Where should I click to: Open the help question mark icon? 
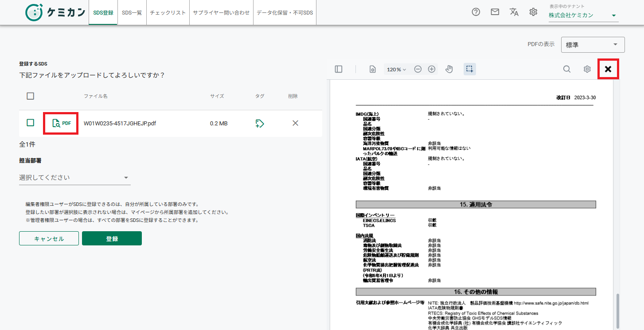pyautogui.click(x=476, y=12)
